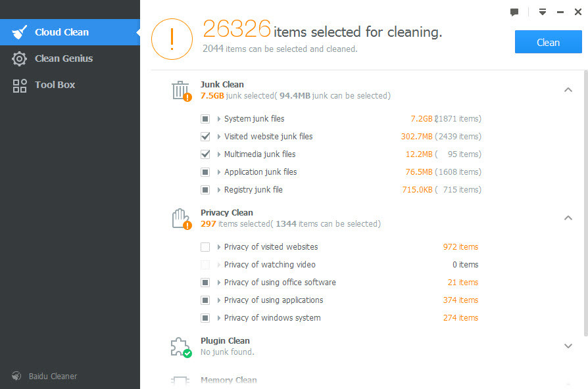588x389 pixels.
Task: Toggle Registry junk file checkbox
Action: [x=205, y=190]
